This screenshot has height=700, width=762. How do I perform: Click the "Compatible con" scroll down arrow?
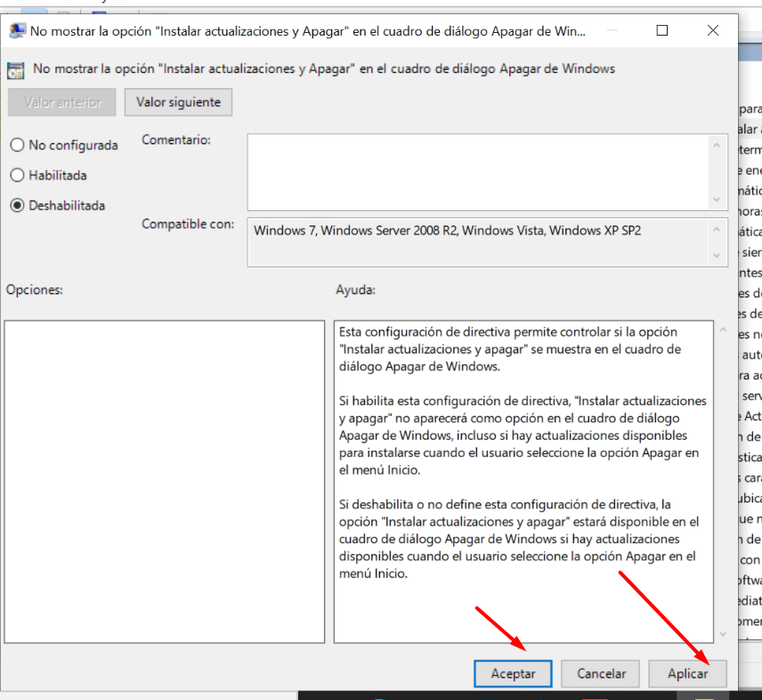[716, 256]
